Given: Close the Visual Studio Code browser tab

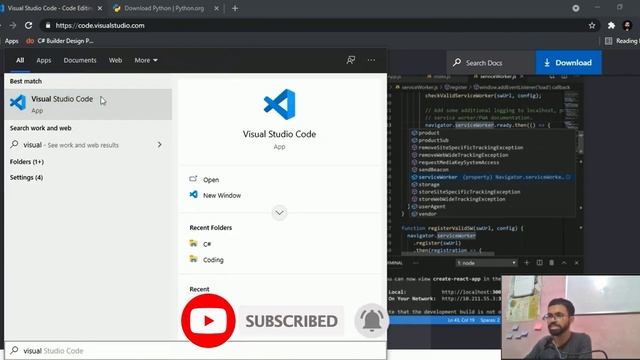Looking at the screenshot, I should click(x=100, y=8).
